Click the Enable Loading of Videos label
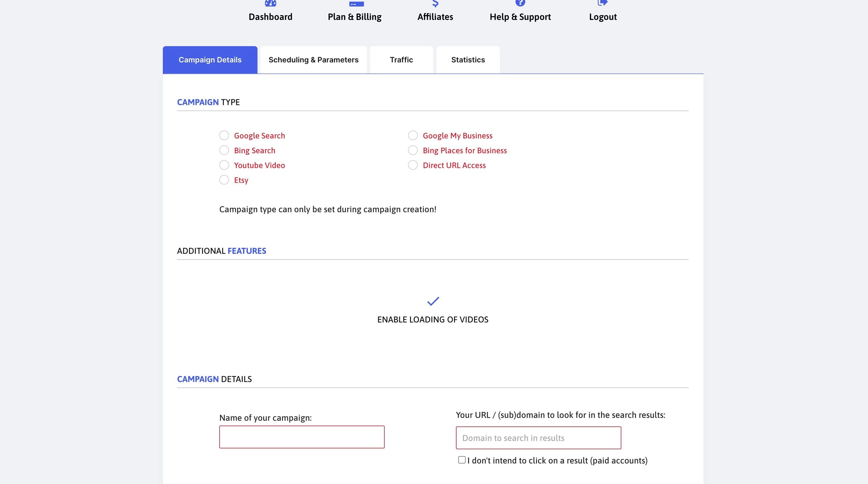 tap(433, 319)
